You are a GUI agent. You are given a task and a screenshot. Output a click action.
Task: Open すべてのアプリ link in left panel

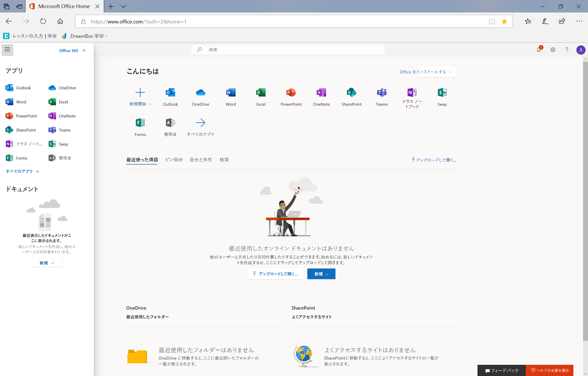pos(22,171)
